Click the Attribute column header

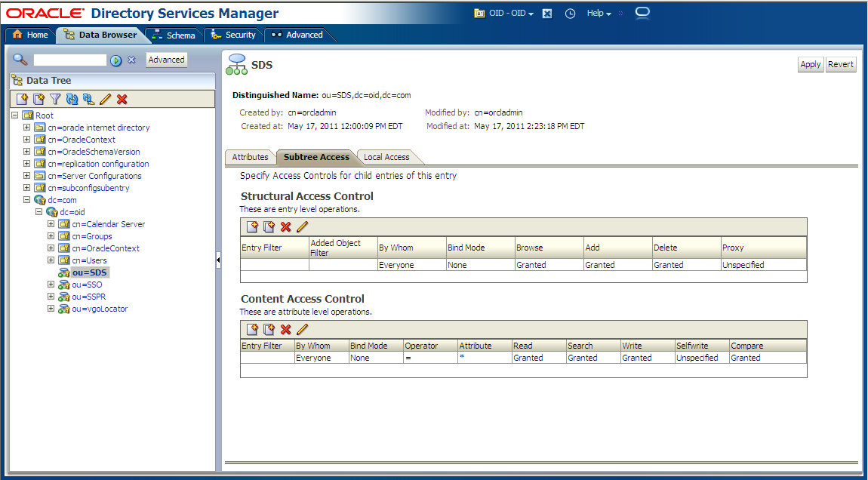point(485,346)
